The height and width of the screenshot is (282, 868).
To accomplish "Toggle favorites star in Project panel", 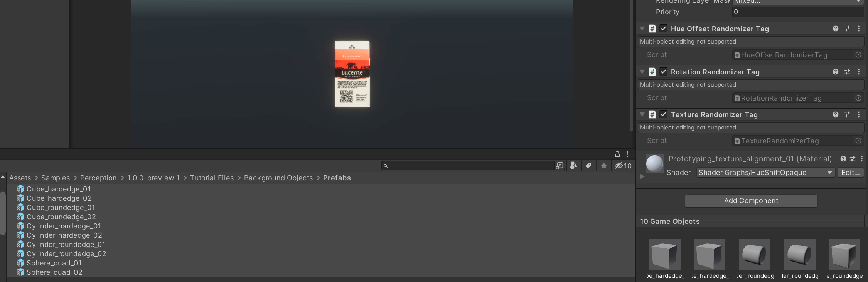I will (x=604, y=166).
